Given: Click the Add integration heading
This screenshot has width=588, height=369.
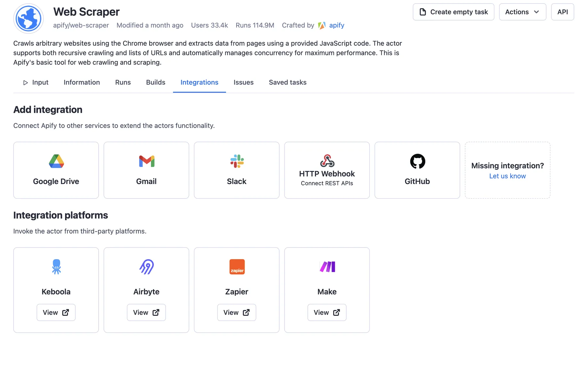Looking at the screenshot, I should point(48,109).
